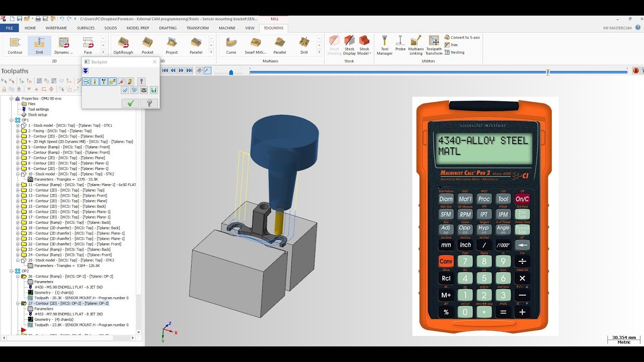Step backward in backplot playback
This screenshot has width=644, height=362.
coord(173,71)
